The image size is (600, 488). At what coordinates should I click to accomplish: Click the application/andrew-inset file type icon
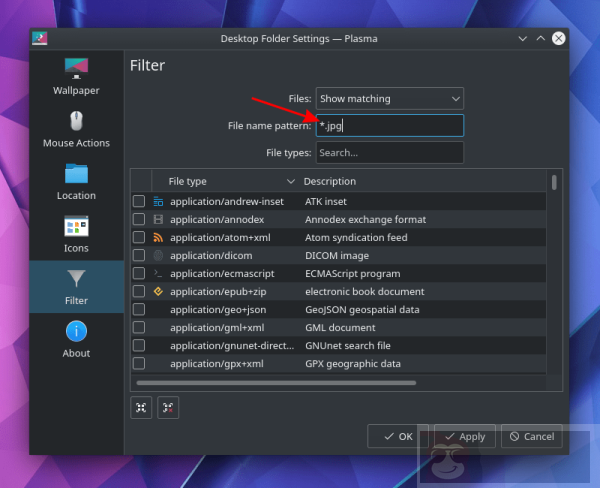coord(158,201)
